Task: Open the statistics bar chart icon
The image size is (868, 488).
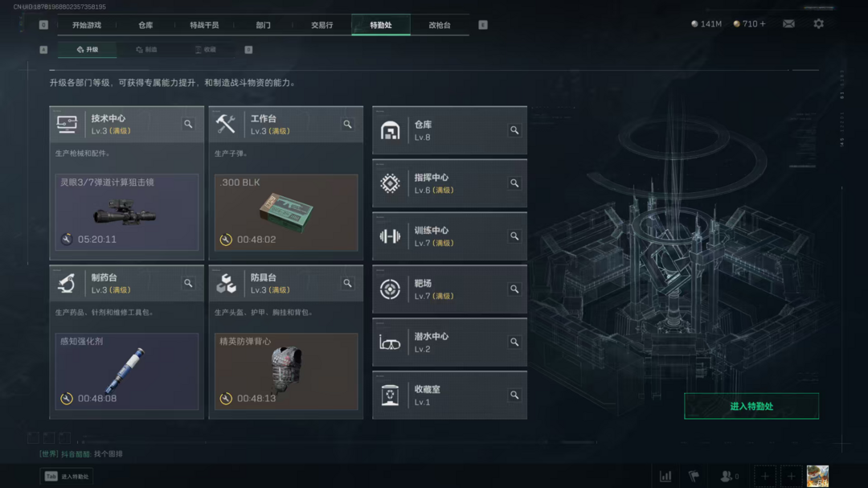Action: [665, 476]
